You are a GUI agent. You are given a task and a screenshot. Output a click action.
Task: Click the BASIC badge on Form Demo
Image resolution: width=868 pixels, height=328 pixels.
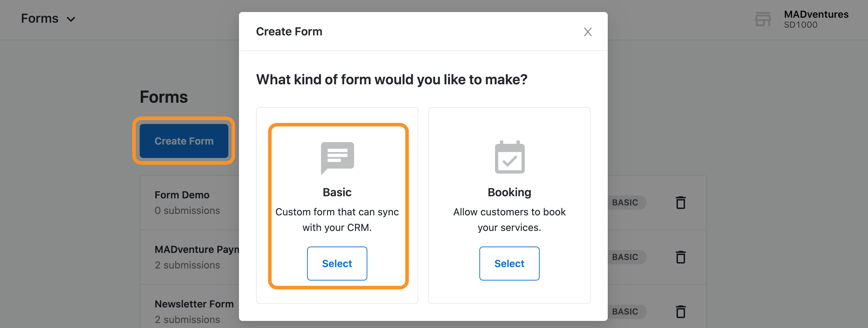coord(625,203)
